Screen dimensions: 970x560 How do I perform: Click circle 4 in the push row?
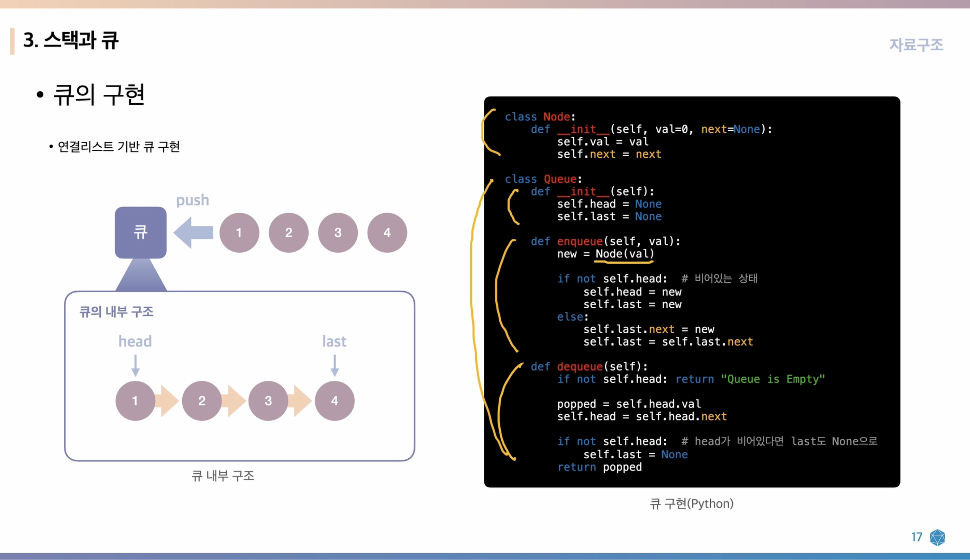pos(387,232)
